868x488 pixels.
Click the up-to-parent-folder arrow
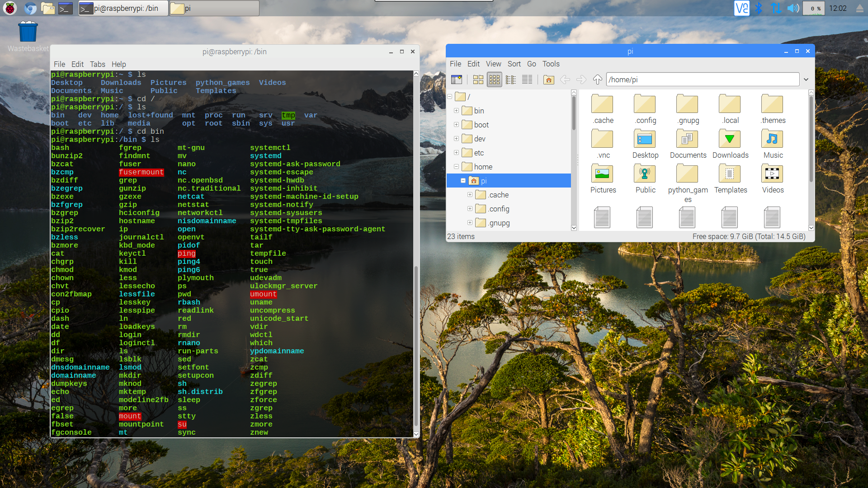coord(597,80)
